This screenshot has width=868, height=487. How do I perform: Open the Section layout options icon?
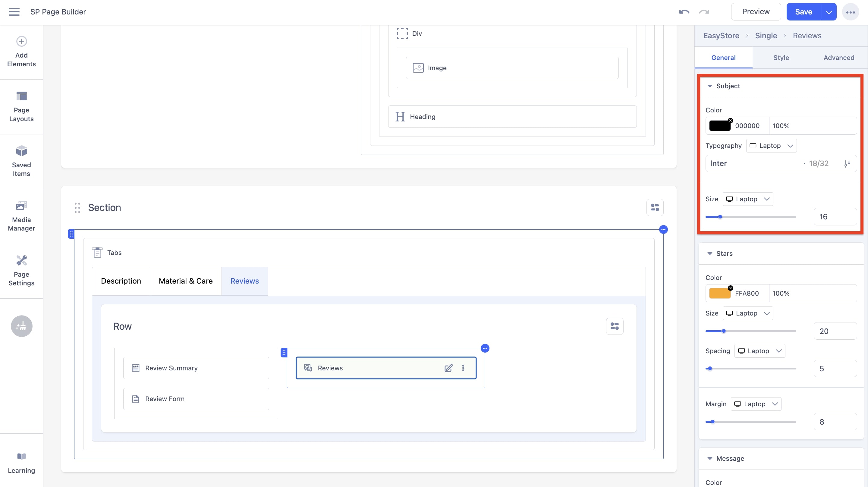655,207
